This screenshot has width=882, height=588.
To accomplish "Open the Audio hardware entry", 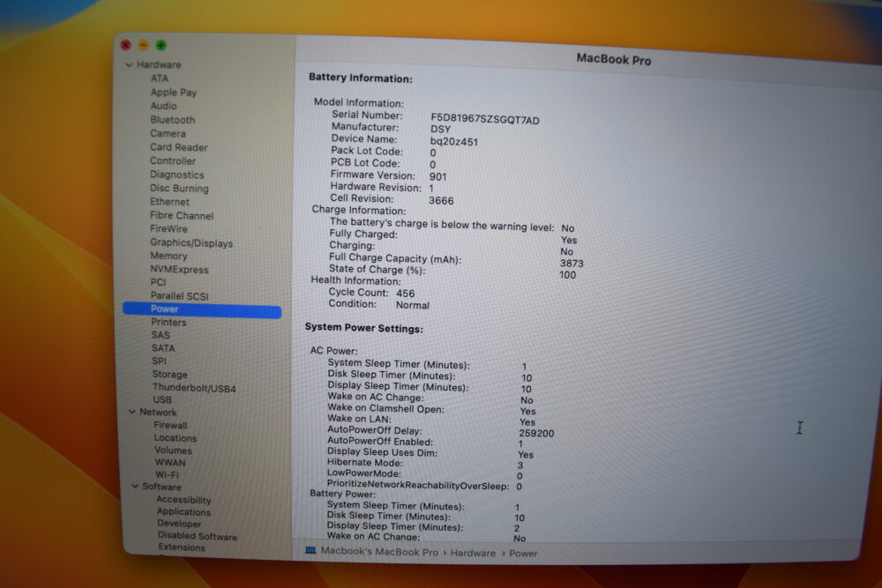I will coord(163,106).
